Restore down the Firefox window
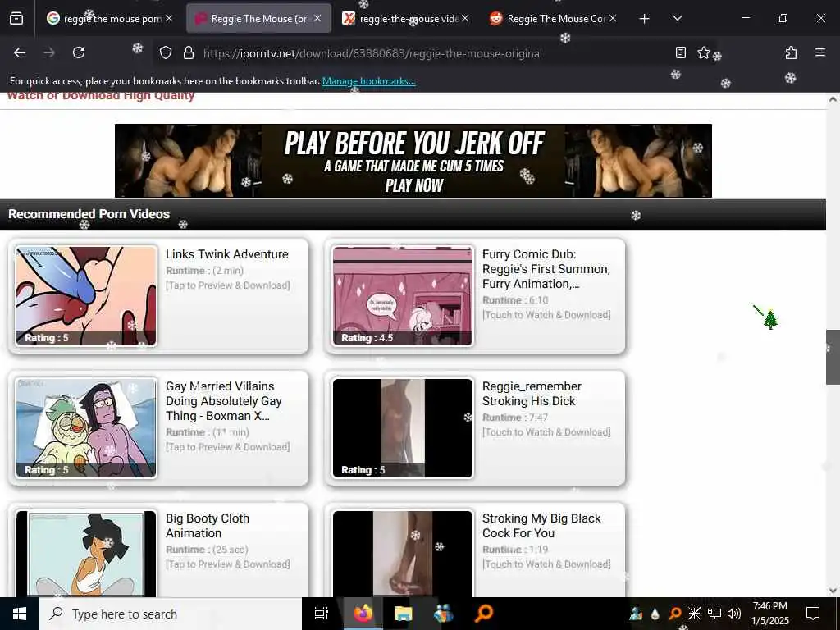The image size is (840, 630). tap(783, 18)
